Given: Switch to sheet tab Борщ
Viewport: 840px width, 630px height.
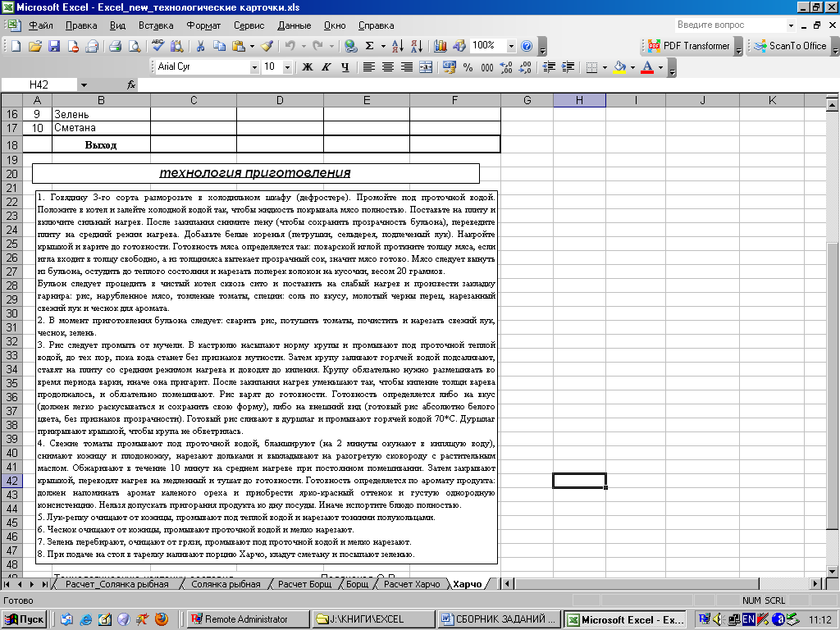Looking at the screenshot, I should [x=358, y=584].
